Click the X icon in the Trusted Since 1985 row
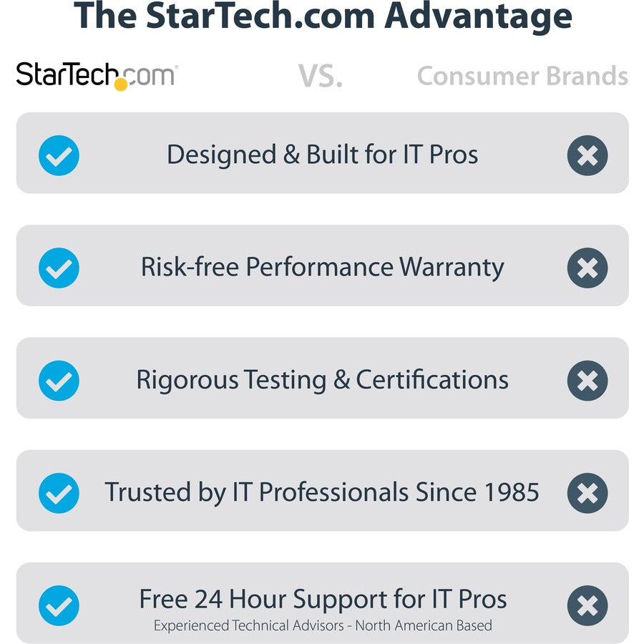 click(587, 492)
